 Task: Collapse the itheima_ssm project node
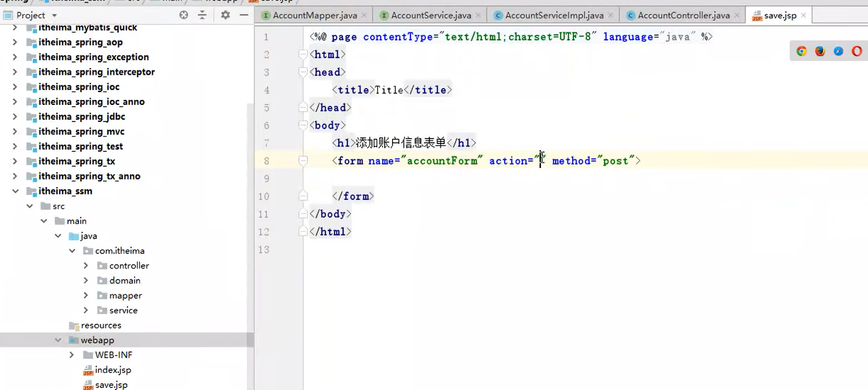15,191
